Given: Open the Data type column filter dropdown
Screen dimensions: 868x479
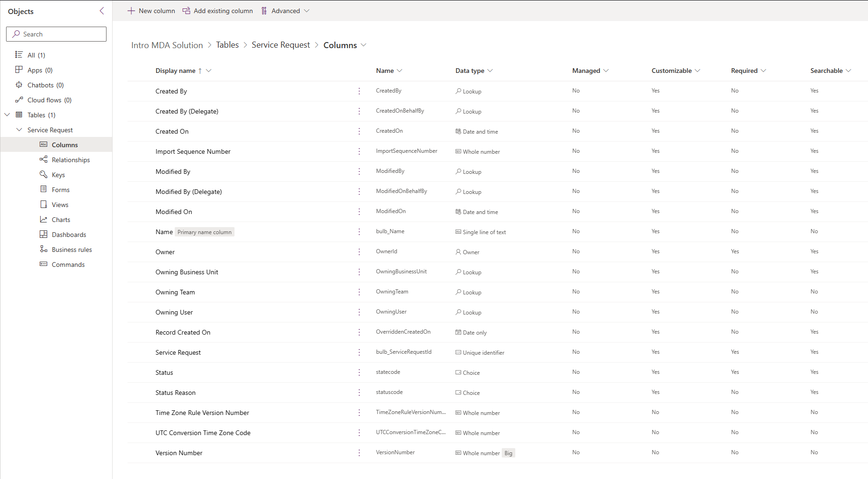Looking at the screenshot, I should click(x=490, y=71).
